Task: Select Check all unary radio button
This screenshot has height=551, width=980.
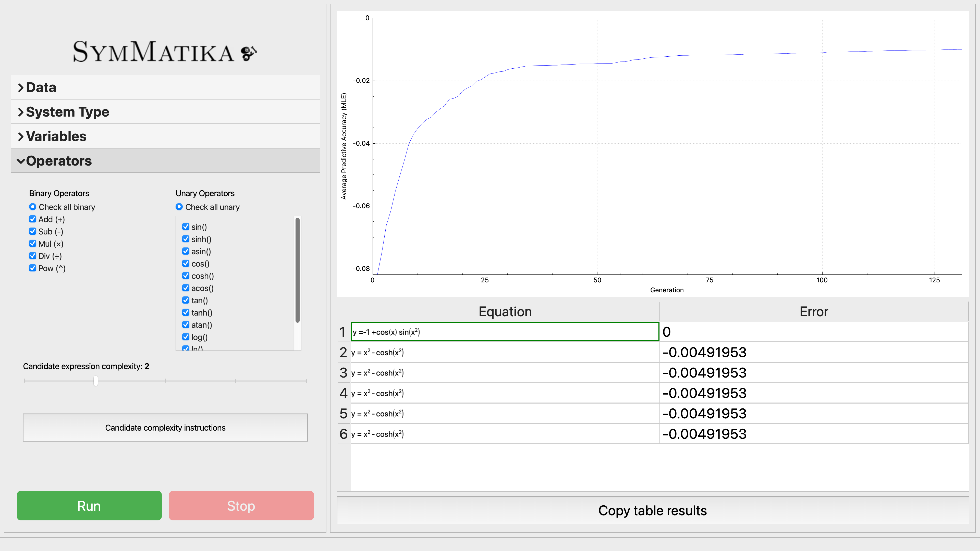Action: [x=179, y=207]
